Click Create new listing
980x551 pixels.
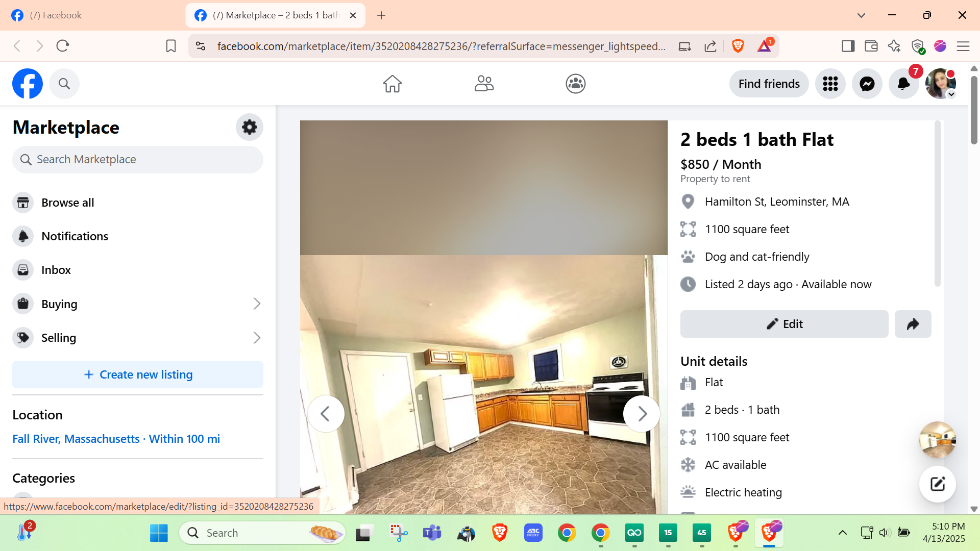coord(137,374)
